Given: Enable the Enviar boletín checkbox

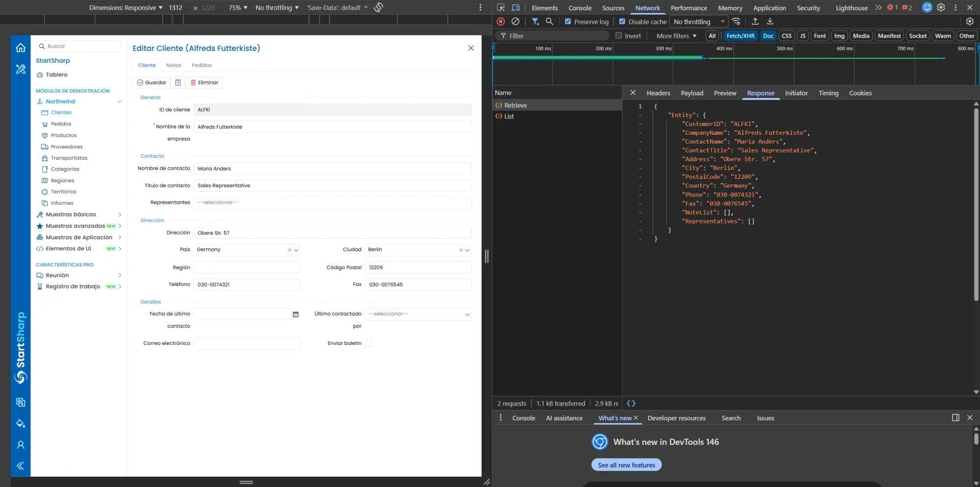Looking at the screenshot, I should (x=368, y=343).
